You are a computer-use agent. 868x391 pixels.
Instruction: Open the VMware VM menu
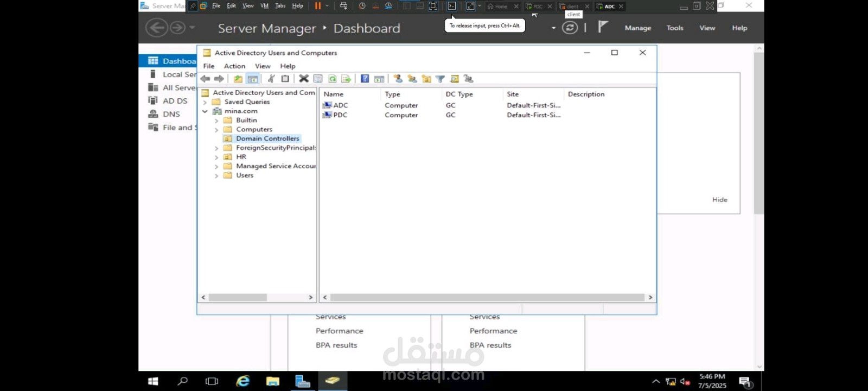tap(264, 6)
